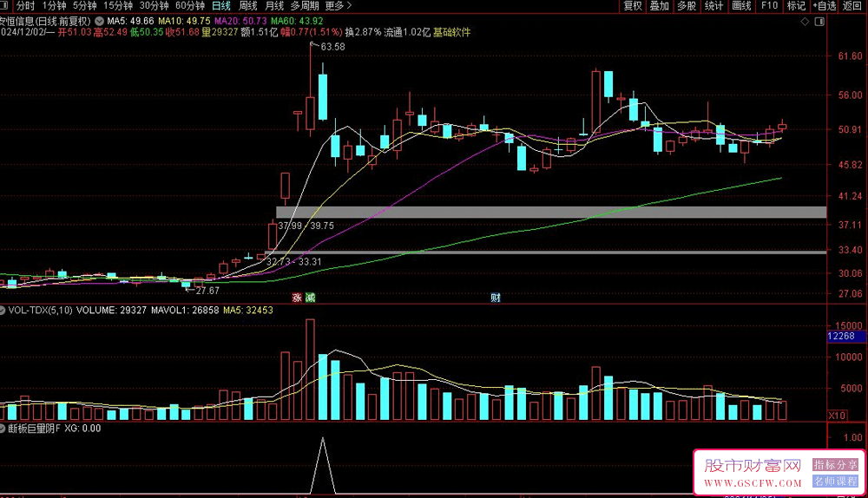This screenshot has width=868, height=498.
Task: Open VOL-TDX indicator settings circle icon
Action: [3, 311]
